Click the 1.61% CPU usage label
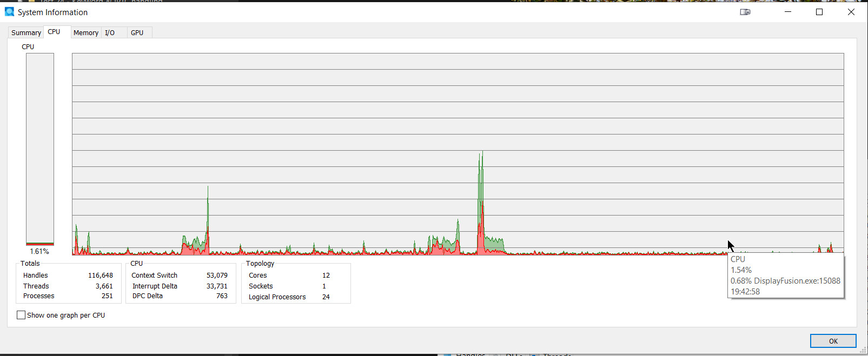This screenshot has width=868, height=356. point(39,252)
